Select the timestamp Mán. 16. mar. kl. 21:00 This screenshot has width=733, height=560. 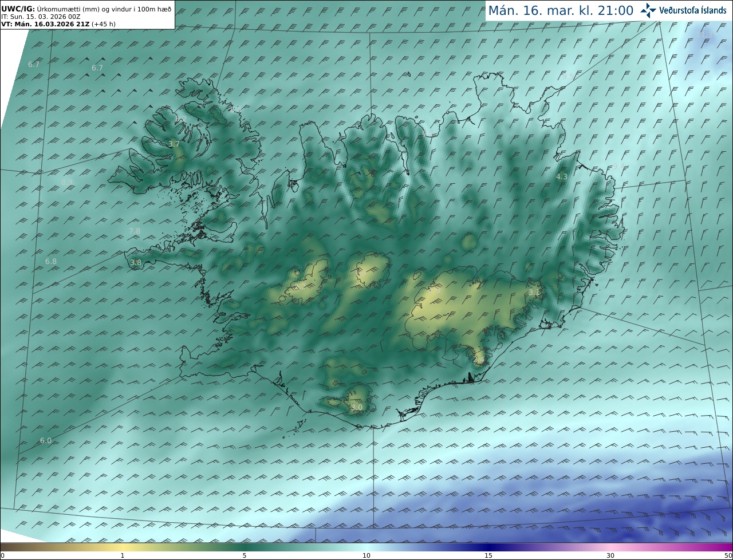click(x=561, y=10)
